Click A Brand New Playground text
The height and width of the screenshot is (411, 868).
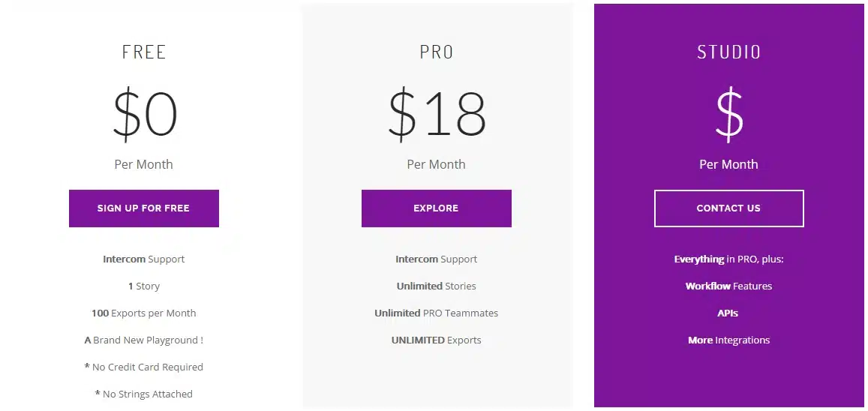click(144, 340)
